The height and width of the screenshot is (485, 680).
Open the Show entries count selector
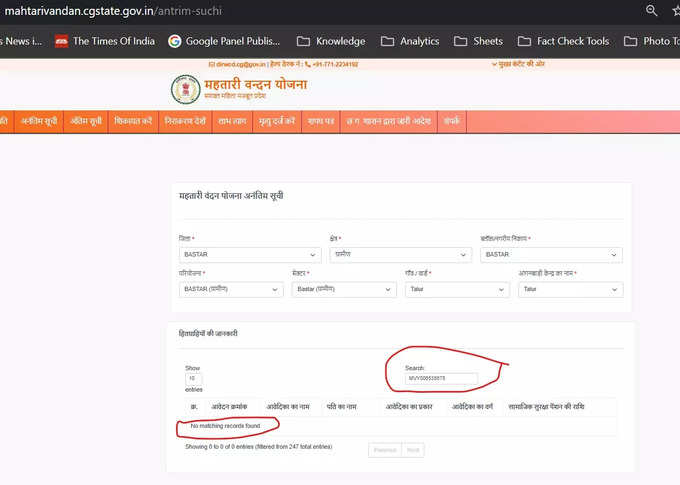click(191, 378)
